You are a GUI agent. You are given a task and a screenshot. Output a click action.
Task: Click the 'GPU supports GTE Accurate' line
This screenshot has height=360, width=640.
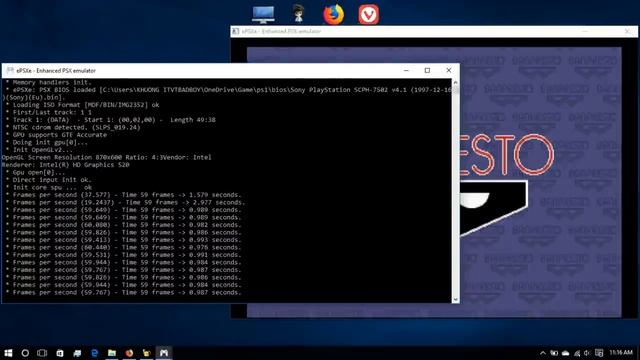pyautogui.click(x=56, y=135)
